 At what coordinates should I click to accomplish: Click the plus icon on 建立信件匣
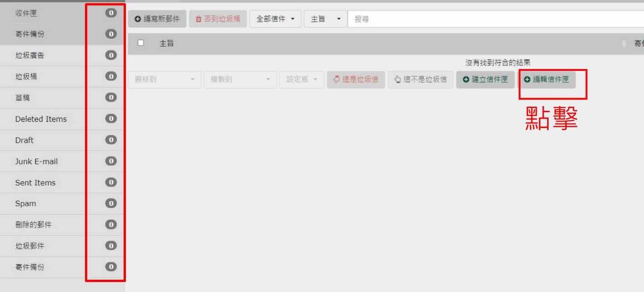pos(466,79)
